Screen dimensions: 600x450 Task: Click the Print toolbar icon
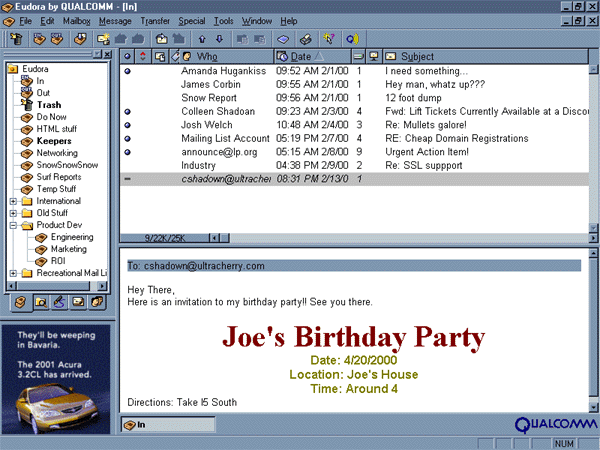point(305,39)
